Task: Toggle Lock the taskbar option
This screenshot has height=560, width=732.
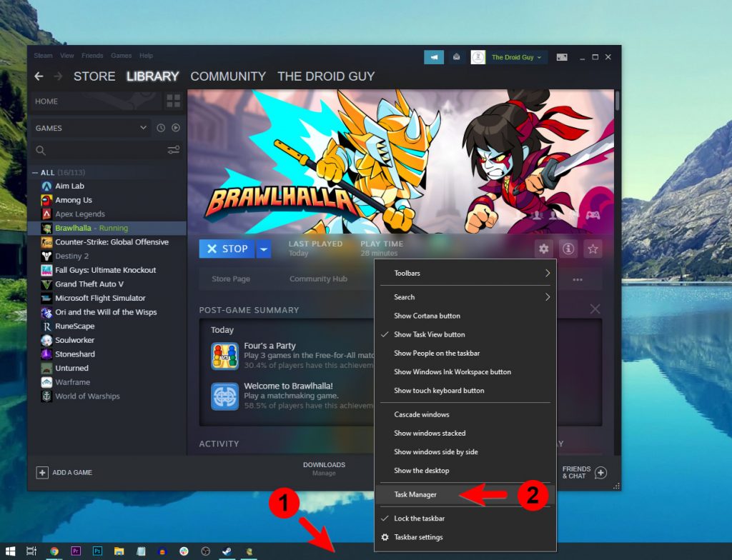Action: [x=465, y=519]
